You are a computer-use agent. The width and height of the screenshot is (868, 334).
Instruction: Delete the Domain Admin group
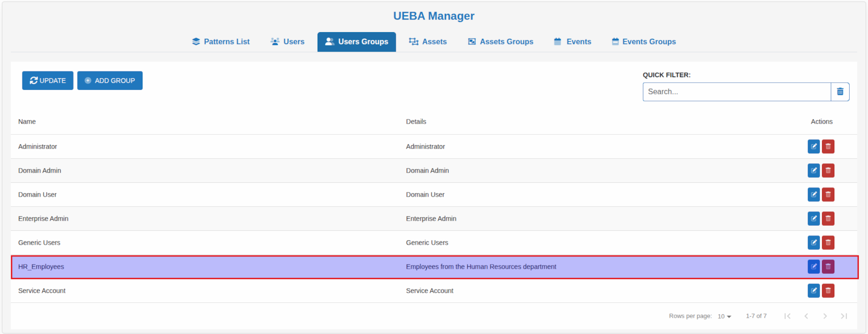(828, 171)
